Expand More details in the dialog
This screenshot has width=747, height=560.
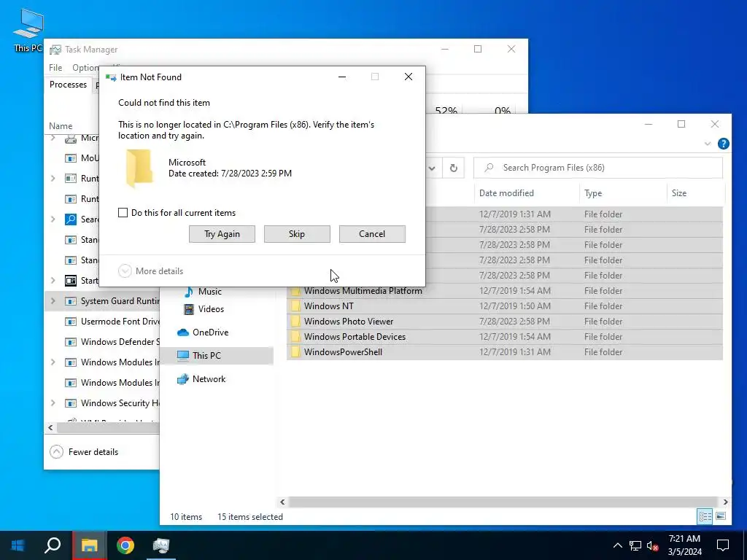pyautogui.click(x=150, y=271)
